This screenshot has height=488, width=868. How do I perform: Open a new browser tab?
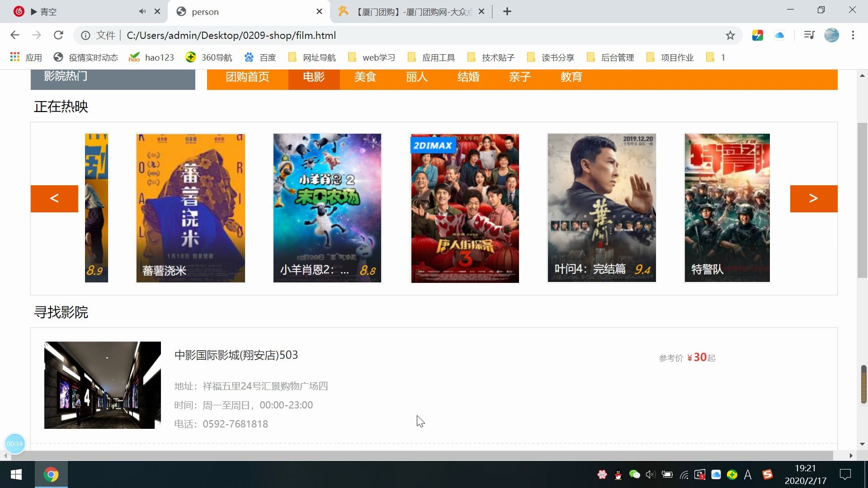pos(507,11)
